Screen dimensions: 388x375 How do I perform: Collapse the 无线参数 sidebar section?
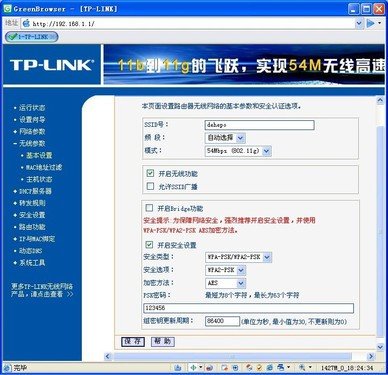pyautogui.click(x=32, y=143)
